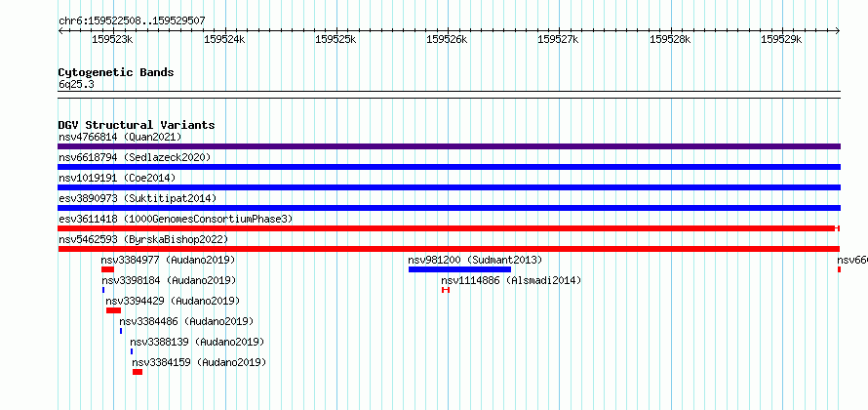Click the 159525k ruler label
The image size is (868, 410).
click(x=335, y=39)
